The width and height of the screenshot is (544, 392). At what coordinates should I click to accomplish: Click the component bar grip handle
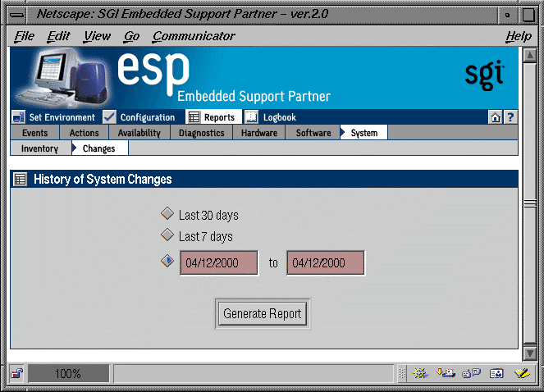click(x=402, y=374)
